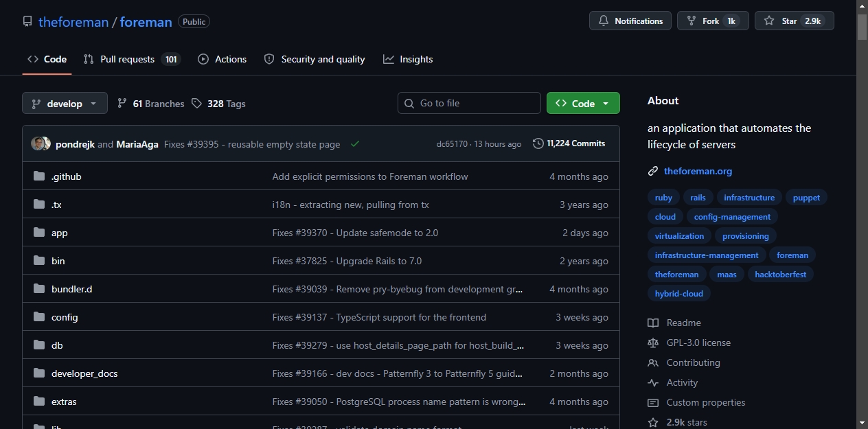The width and height of the screenshot is (868, 429).
Task: Click the link icon beside theforeman.org
Action: click(x=653, y=171)
